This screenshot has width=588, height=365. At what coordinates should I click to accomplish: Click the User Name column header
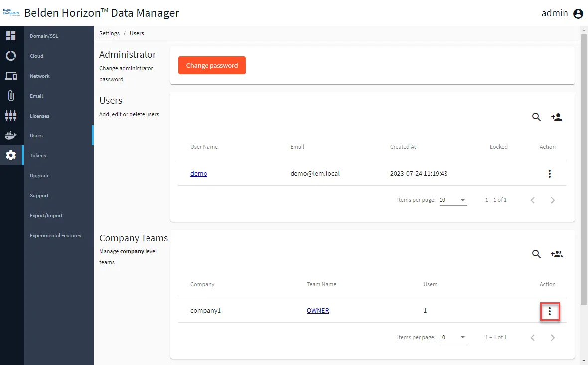pos(204,147)
